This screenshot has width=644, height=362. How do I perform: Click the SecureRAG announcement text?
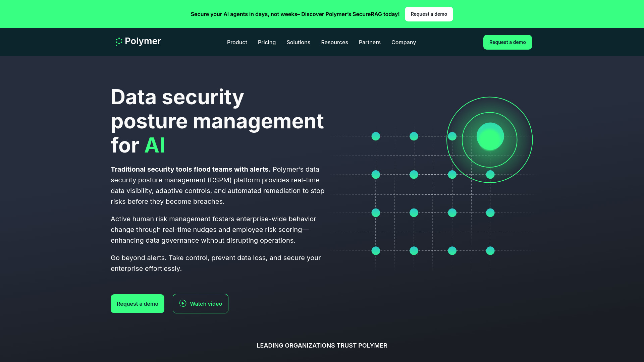[295, 14]
